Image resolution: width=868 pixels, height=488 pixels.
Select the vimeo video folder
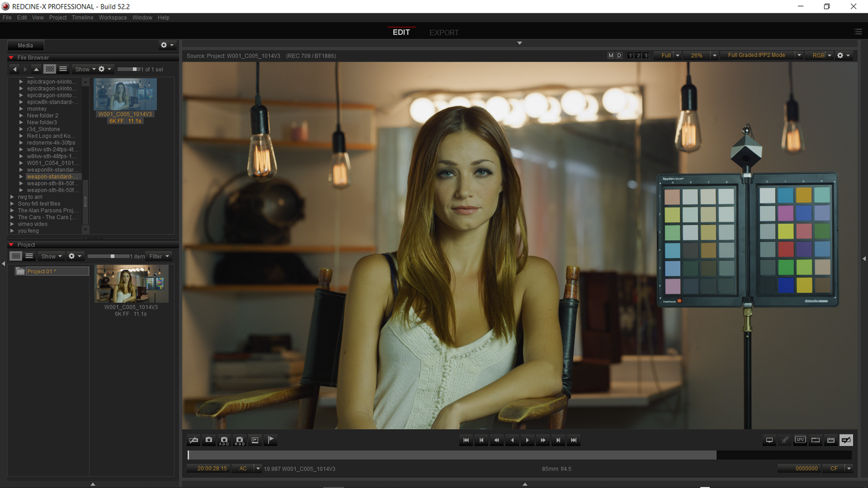pos(33,224)
